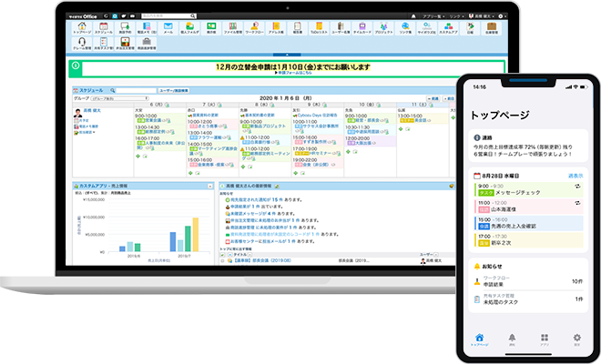601x364 pixels.
Task: Open the ワークフロー icon
Action: (254, 29)
